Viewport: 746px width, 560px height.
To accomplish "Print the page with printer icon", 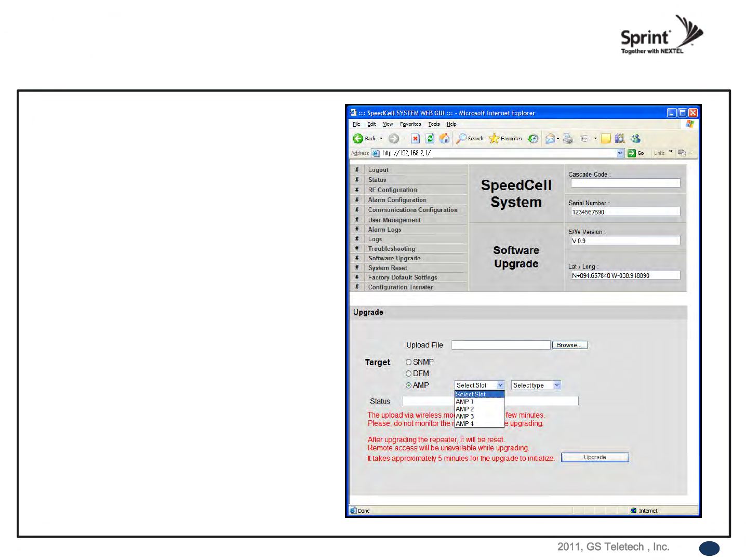I will 568,139.
